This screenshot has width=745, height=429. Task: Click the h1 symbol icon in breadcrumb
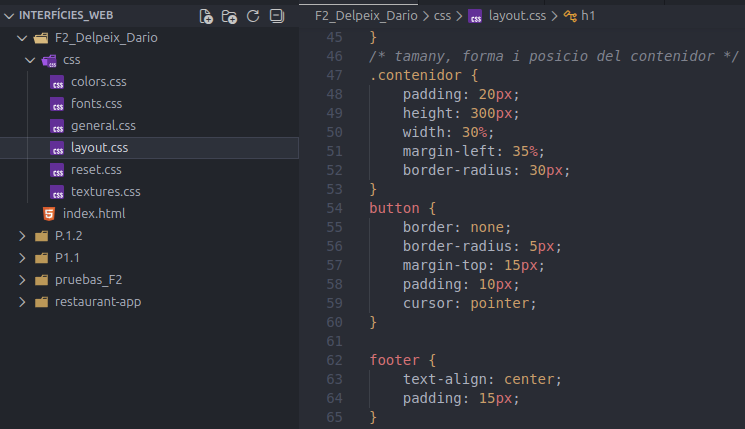[570, 16]
